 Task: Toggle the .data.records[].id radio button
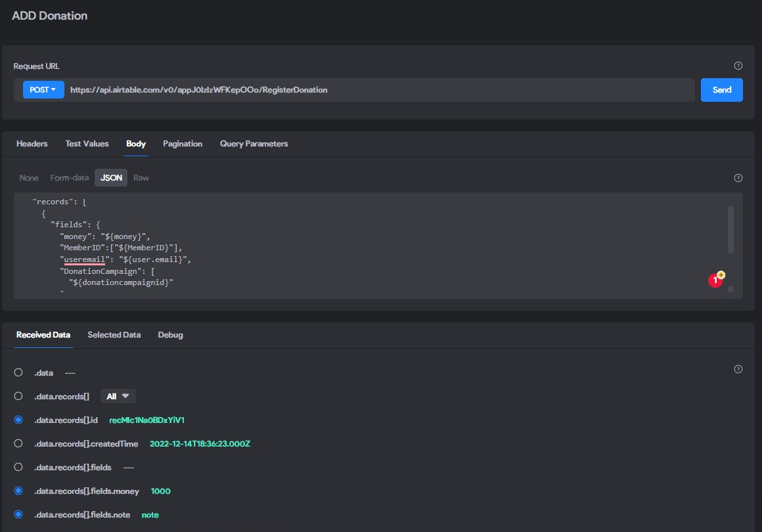coord(18,420)
